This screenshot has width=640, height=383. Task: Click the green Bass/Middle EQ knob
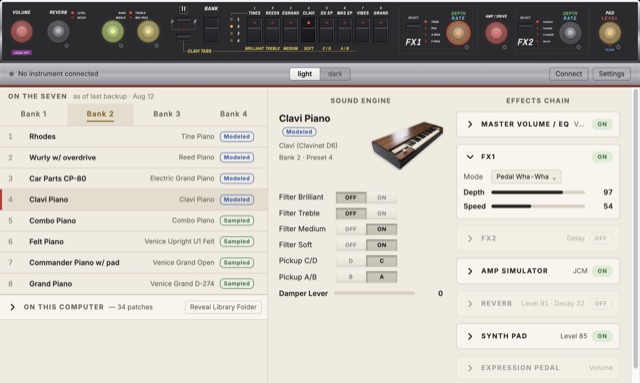[x=113, y=31]
